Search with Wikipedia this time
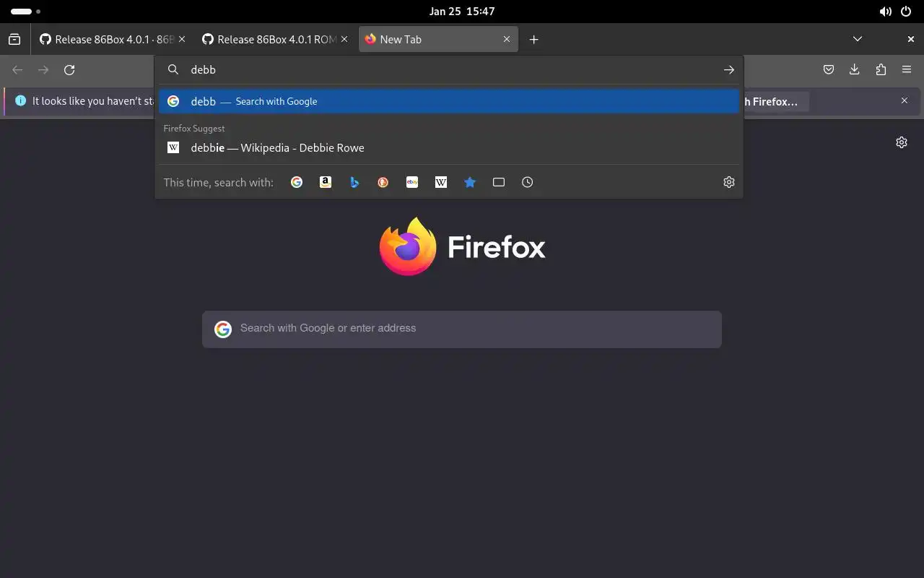The height and width of the screenshot is (578, 924). [441, 182]
